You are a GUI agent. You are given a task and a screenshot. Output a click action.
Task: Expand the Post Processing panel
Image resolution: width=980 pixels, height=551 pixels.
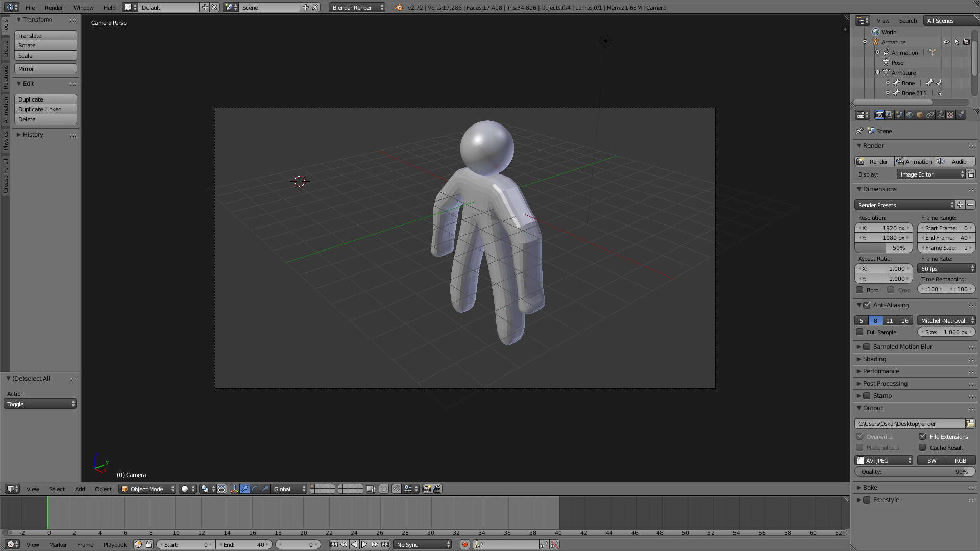(885, 383)
